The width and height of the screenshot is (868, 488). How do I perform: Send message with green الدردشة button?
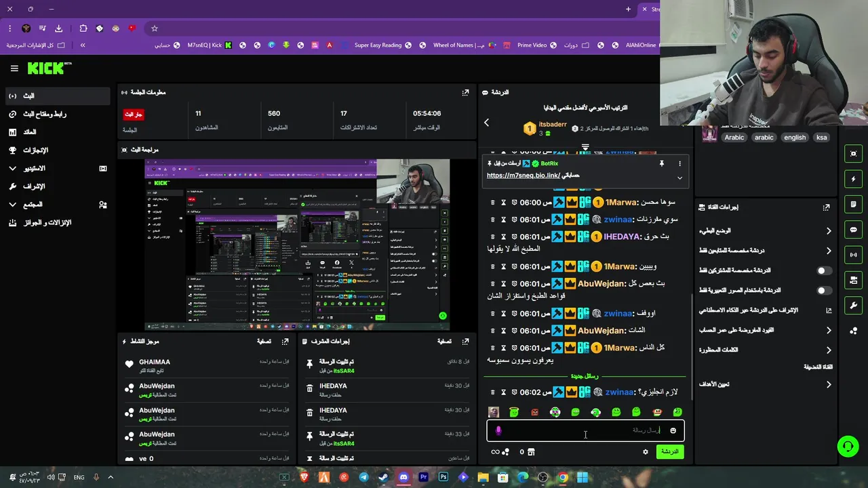(x=670, y=451)
